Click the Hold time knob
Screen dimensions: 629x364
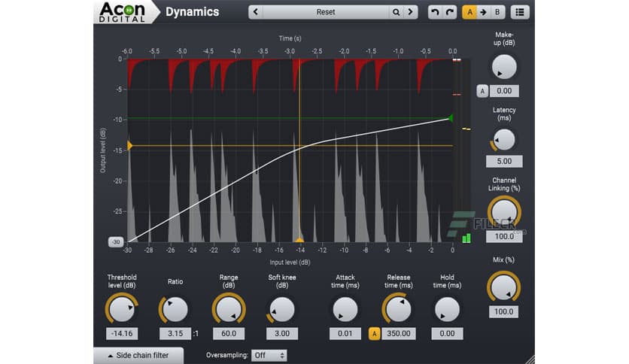pyautogui.click(x=447, y=309)
